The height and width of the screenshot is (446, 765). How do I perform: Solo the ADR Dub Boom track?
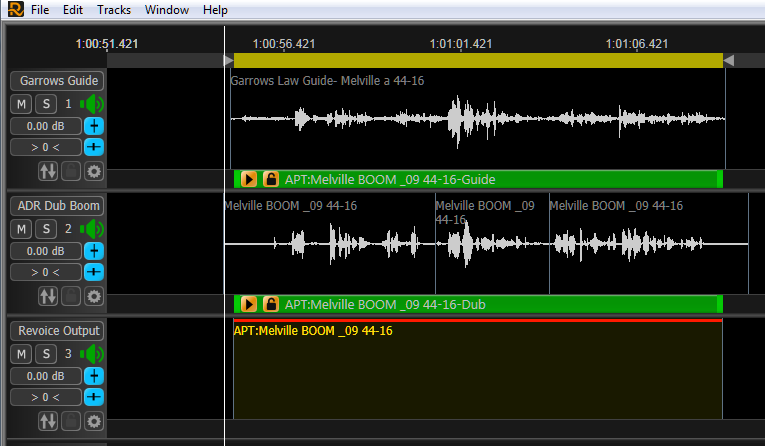pyautogui.click(x=46, y=229)
